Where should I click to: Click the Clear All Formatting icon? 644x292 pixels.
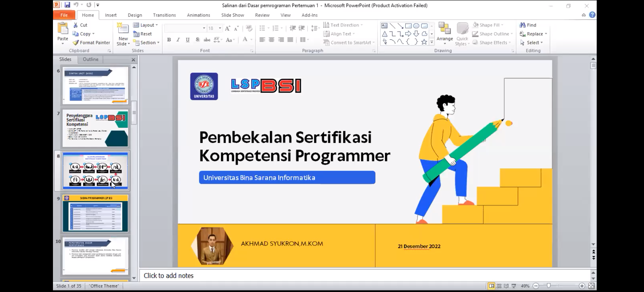[249, 28]
